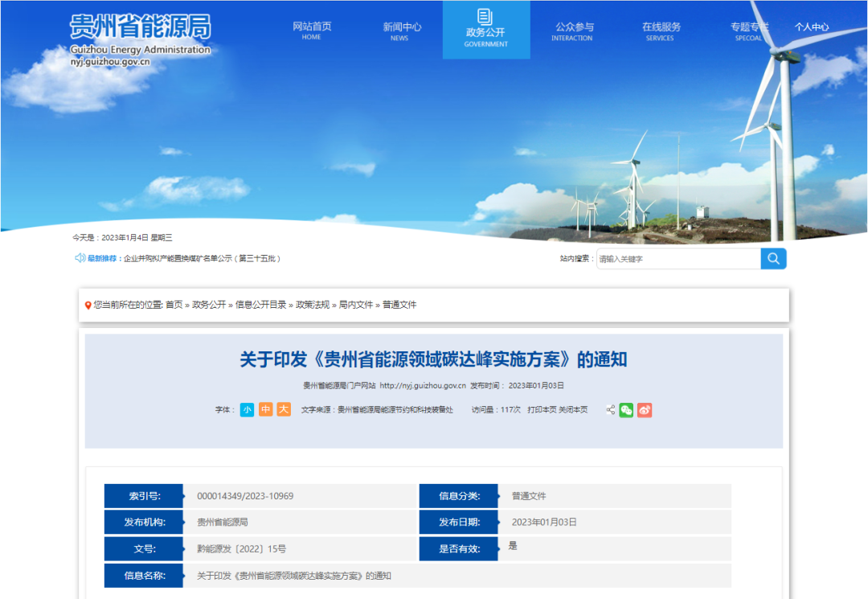This screenshot has height=599, width=868.
Task: Click the Guizhou Energy Administration logo
Action: (x=140, y=37)
